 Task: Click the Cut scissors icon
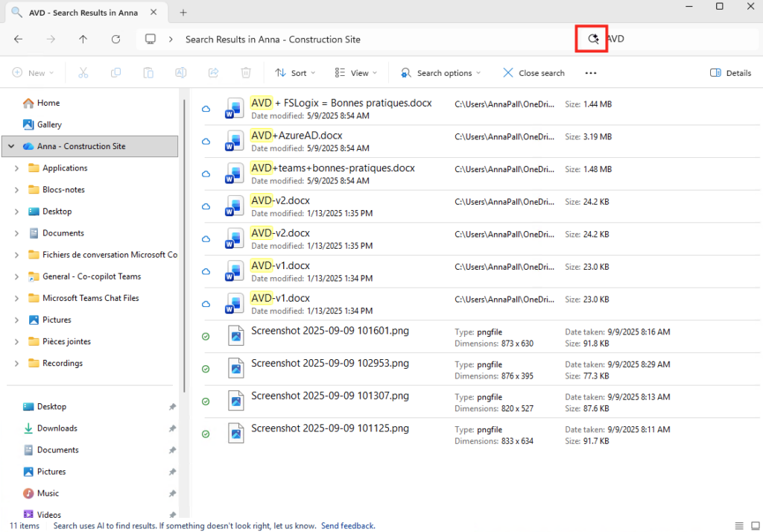pos(83,73)
